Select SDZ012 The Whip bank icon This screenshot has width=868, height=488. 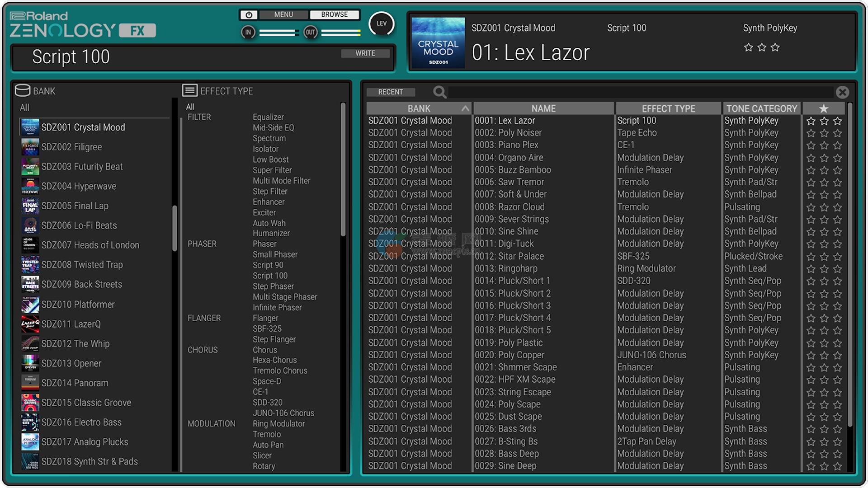30,344
